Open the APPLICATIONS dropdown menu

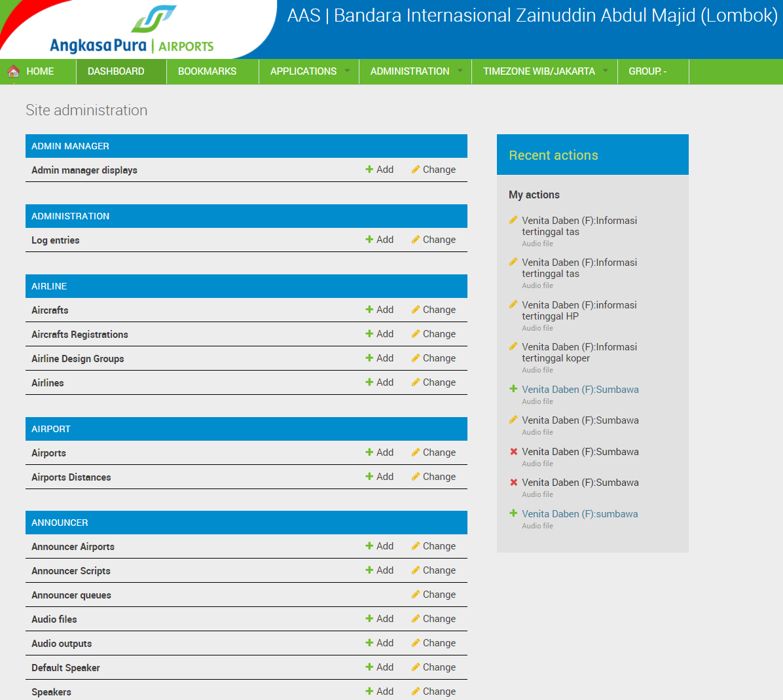coord(304,72)
